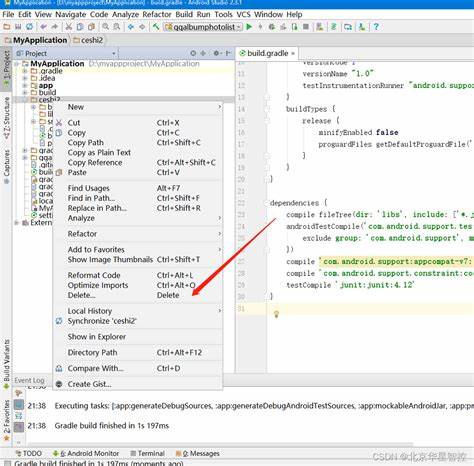Image resolution: width=474 pixels, height=466 pixels.
Task: Toggle fold marker at buildTypes line
Action: tap(267, 109)
